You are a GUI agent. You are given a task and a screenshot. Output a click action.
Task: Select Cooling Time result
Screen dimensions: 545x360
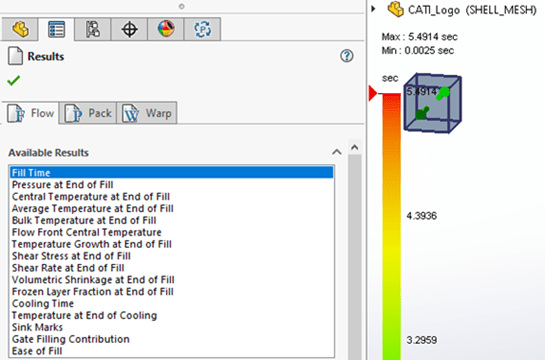(171, 303)
